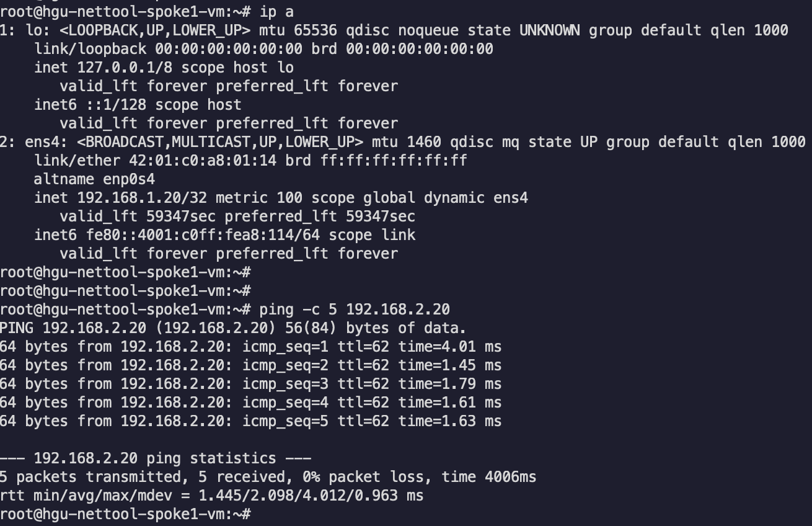Click the 'ping -c 5 192.168.2.20' command

(354, 309)
